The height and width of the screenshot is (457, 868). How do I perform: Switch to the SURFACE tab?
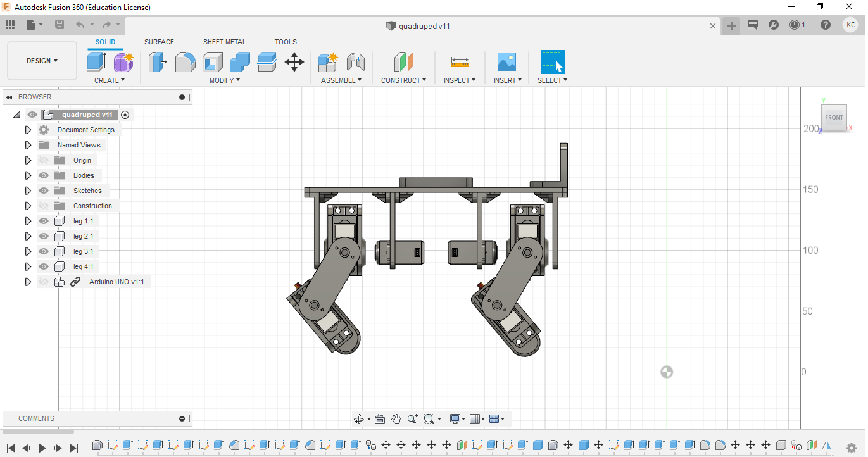[159, 42]
